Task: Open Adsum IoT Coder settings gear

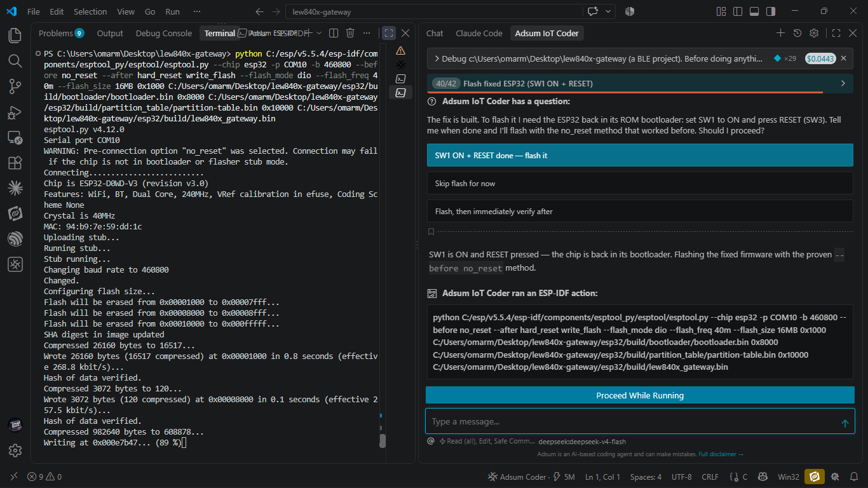Action: pyautogui.click(x=814, y=33)
